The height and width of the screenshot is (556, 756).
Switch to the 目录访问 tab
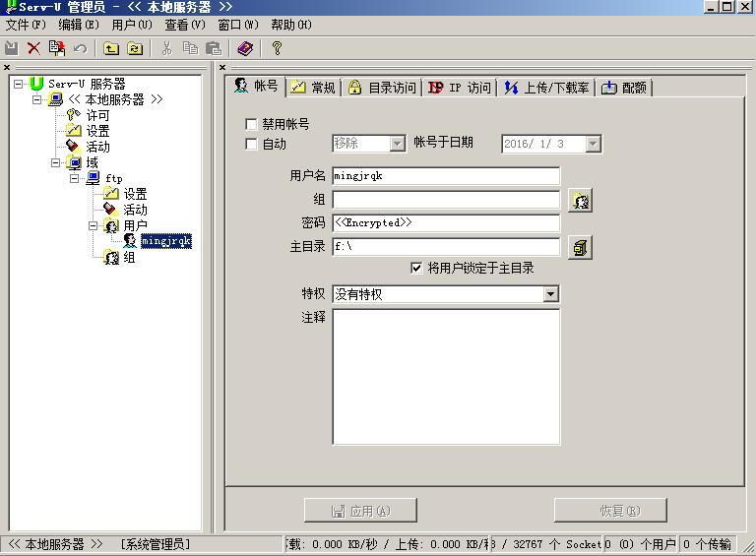pos(382,88)
